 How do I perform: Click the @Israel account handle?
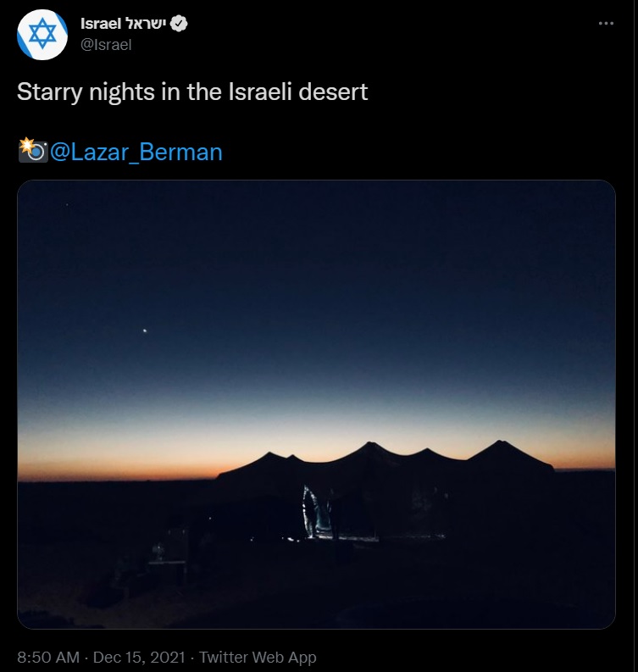[106, 45]
